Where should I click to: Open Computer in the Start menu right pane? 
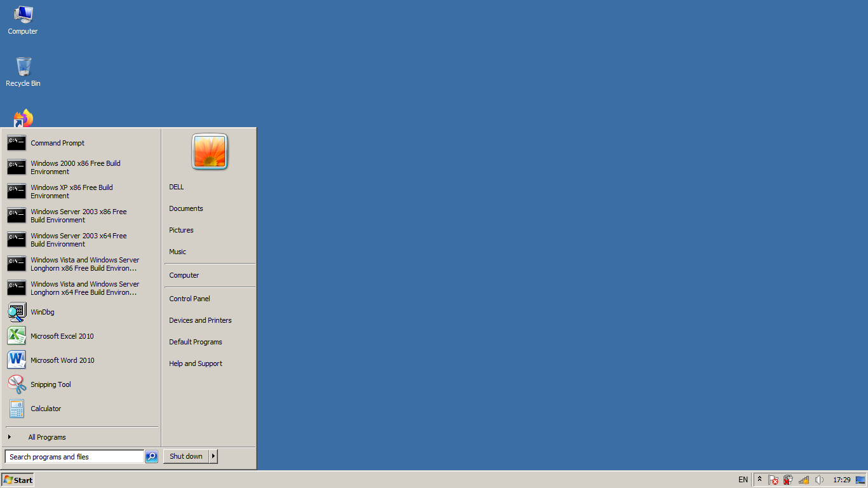pyautogui.click(x=210, y=275)
